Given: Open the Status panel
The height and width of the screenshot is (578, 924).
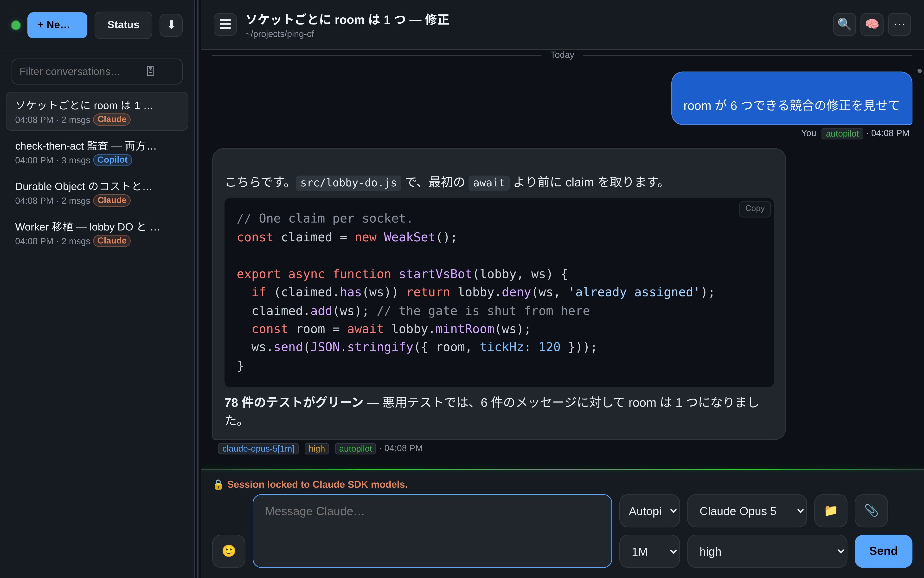Looking at the screenshot, I should coord(123,25).
